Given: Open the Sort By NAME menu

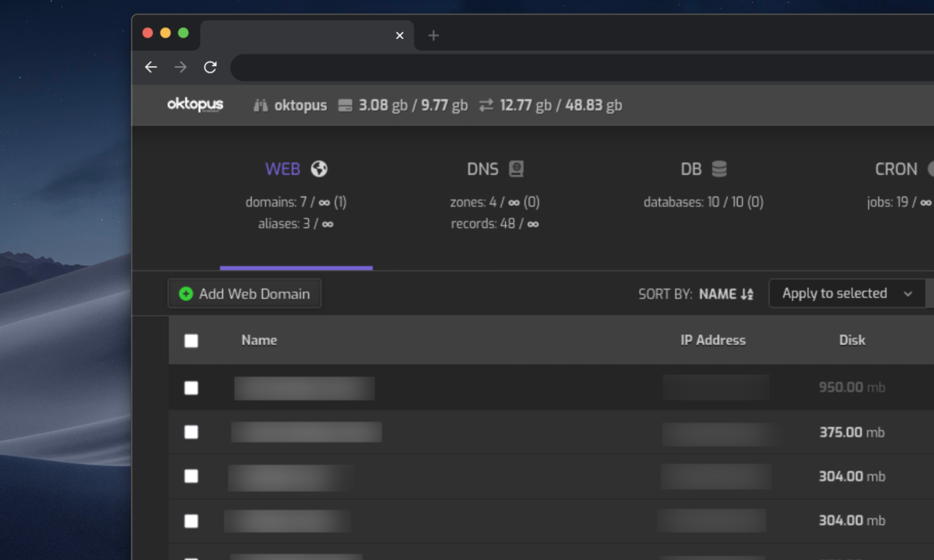Looking at the screenshot, I should 725,294.
